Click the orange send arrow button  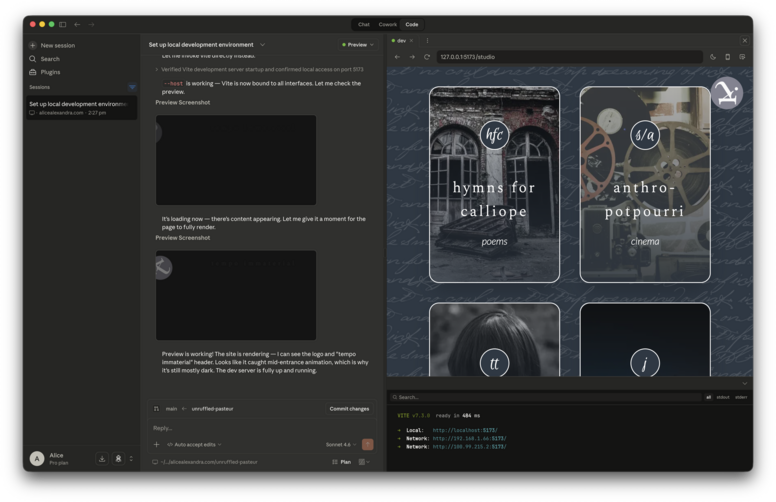[x=368, y=445]
